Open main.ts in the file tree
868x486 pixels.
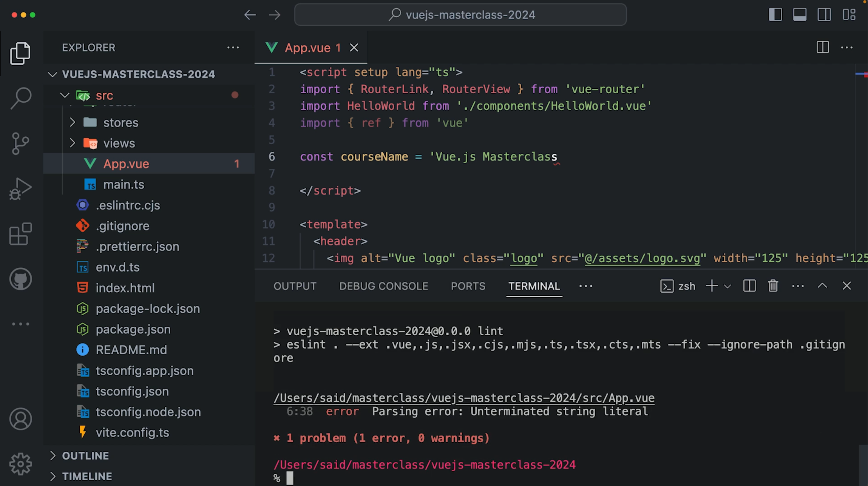tap(149, 184)
